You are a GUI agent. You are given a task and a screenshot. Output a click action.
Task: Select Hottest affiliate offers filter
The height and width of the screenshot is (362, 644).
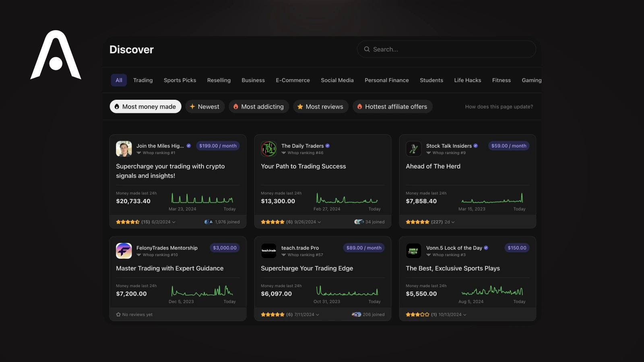tap(392, 107)
